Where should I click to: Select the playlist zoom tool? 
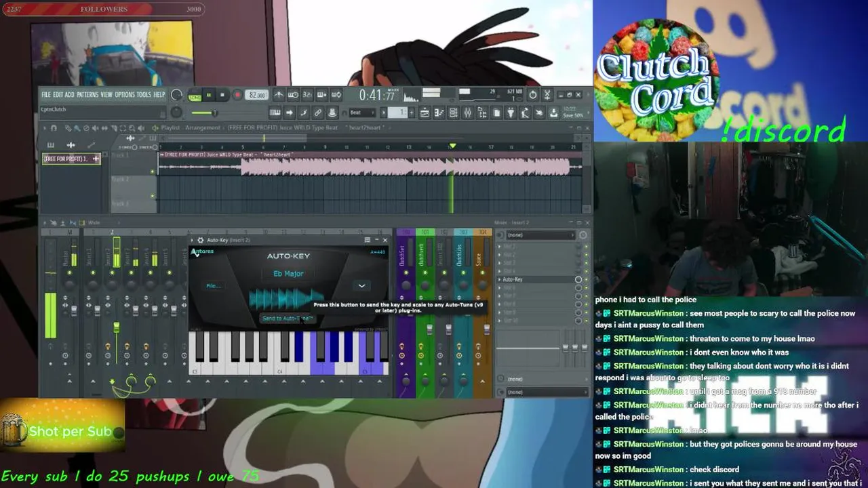(132, 127)
